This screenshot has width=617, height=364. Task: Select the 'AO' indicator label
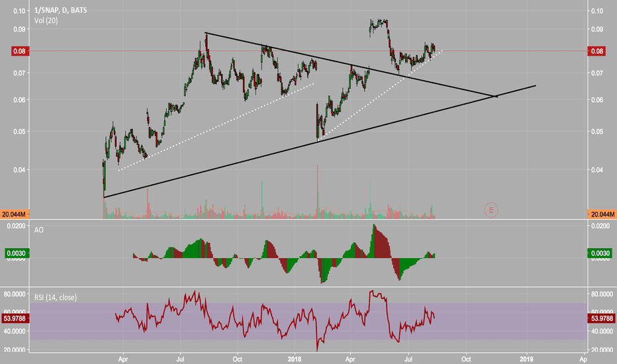(x=39, y=230)
